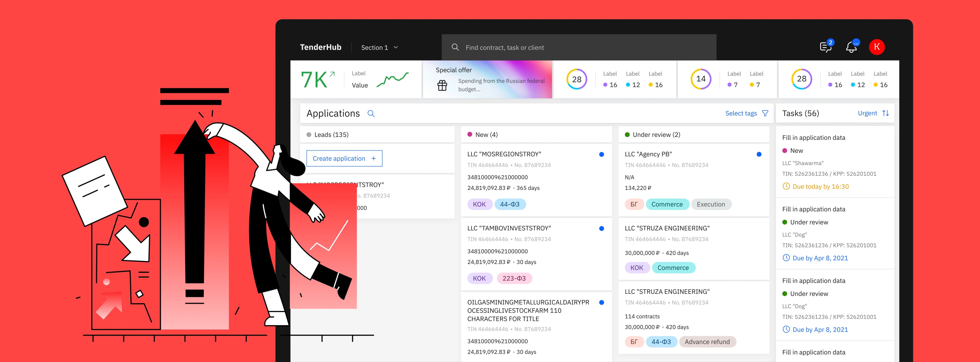Click clock icon beside Due today by 16:30
This screenshot has width=980, height=362.
coord(786,187)
